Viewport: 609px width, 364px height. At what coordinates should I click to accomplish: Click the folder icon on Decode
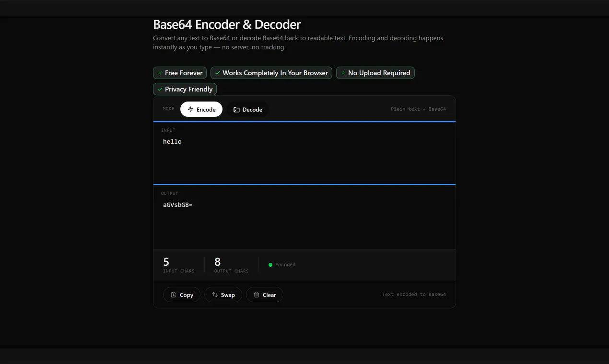(x=236, y=110)
